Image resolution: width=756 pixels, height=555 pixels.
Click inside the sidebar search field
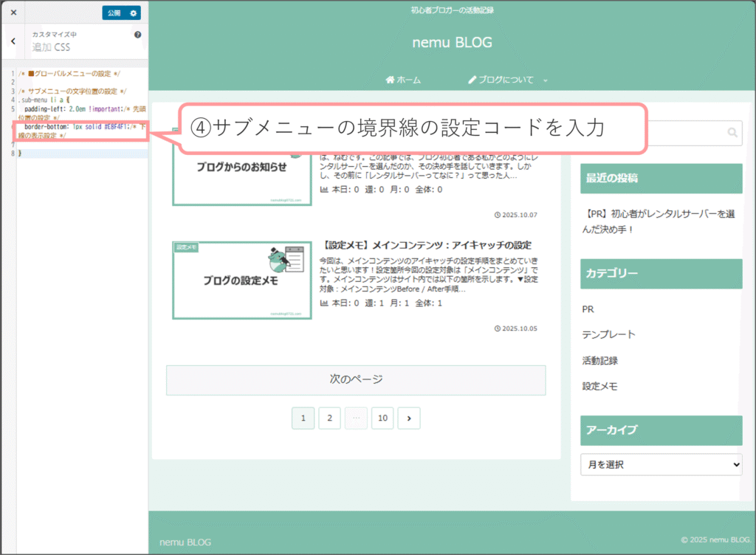coord(687,133)
